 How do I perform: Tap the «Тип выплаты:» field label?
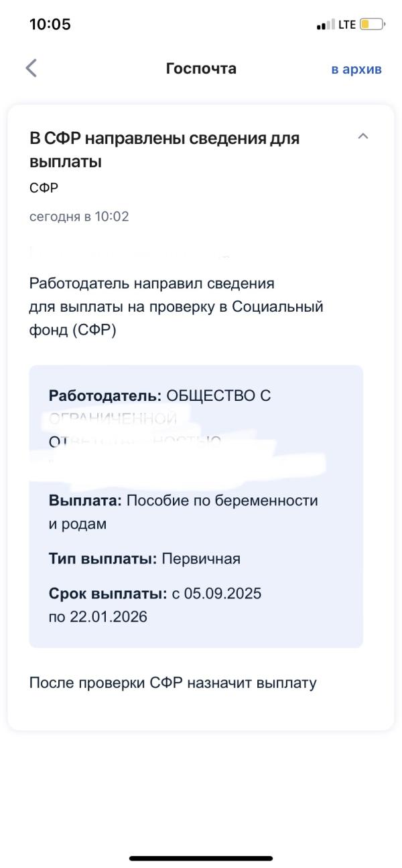(x=103, y=558)
